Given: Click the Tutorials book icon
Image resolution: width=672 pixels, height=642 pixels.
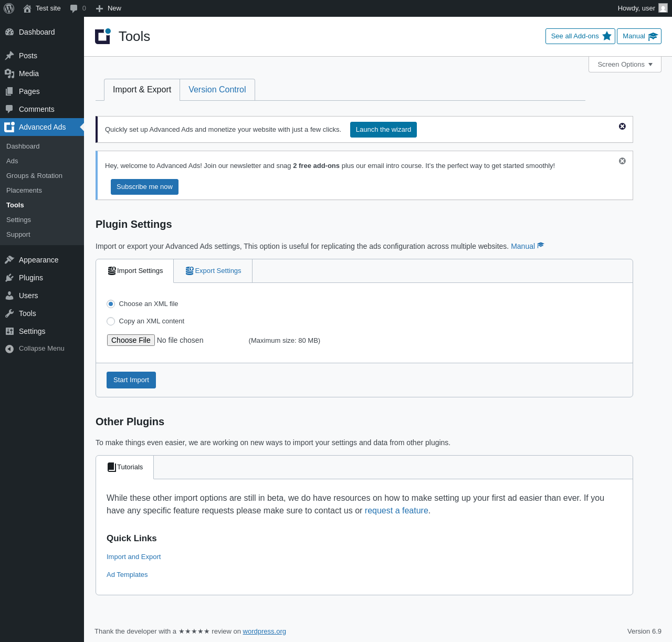Looking at the screenshot, I should (x=111, y=467).
